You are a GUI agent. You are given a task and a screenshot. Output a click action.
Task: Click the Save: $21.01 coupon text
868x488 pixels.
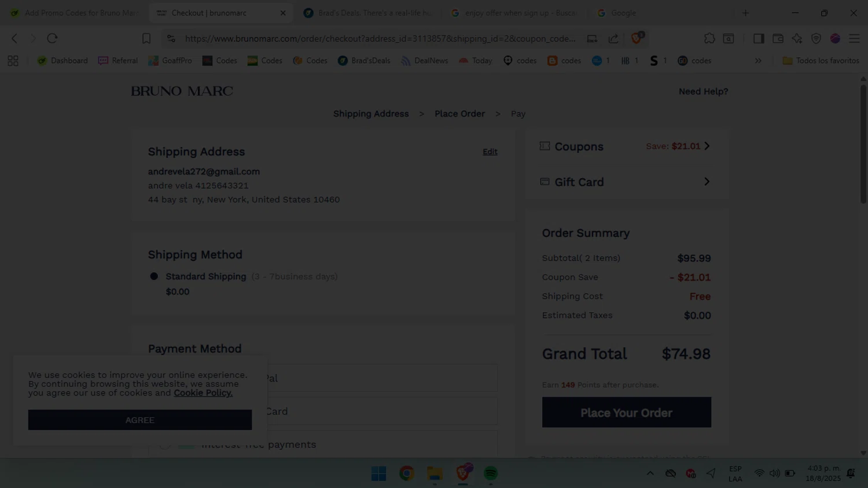pos(673,146)
